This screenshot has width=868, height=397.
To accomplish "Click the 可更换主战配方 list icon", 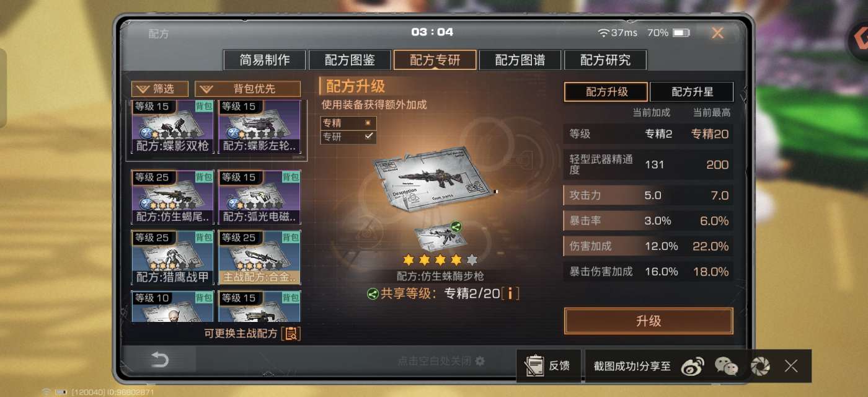I will [291, 334].
